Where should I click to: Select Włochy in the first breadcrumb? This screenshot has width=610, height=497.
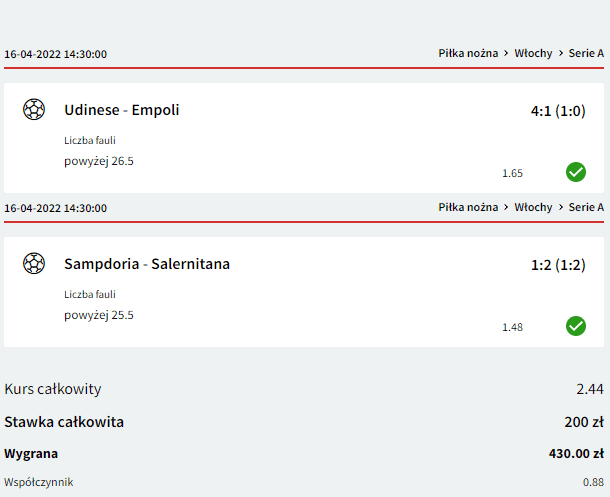[x=533, y=53]
